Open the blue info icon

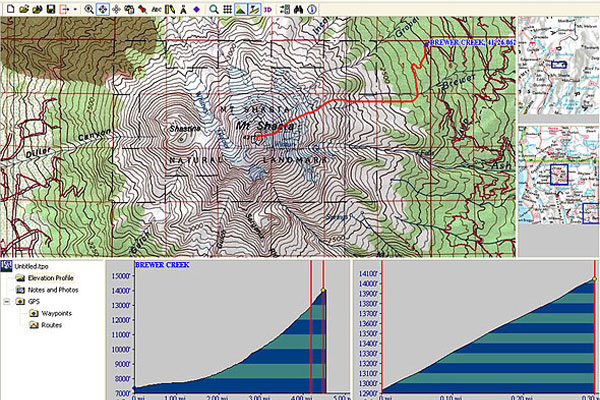(x=312, y=9)
